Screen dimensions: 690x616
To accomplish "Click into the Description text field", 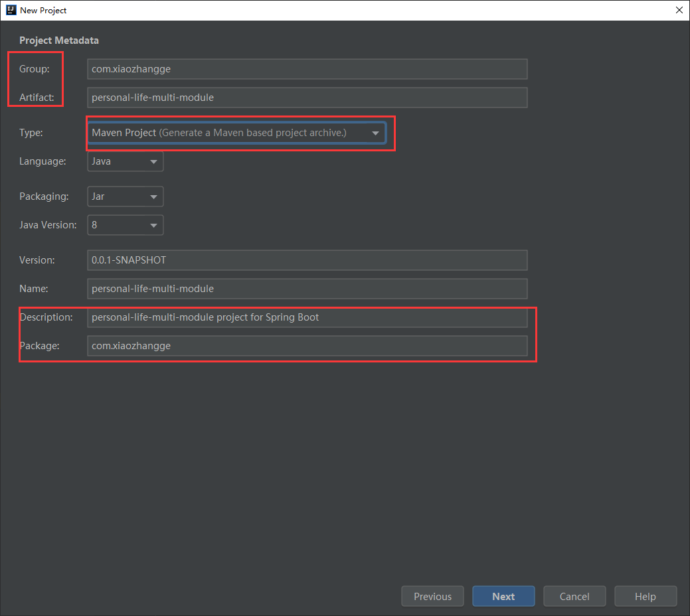I will click(x=307, y=317).
